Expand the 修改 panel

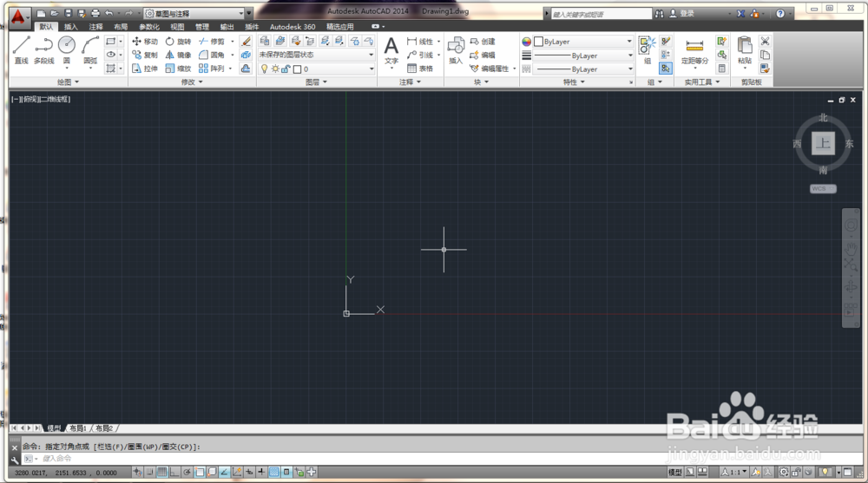(x=192, y=82)
